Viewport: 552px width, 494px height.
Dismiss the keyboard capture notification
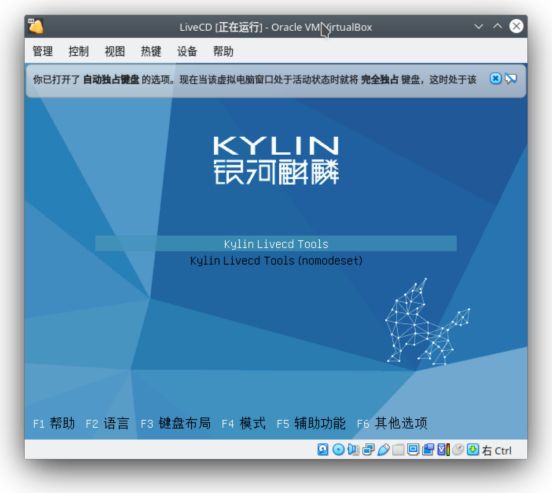[495, 79]
